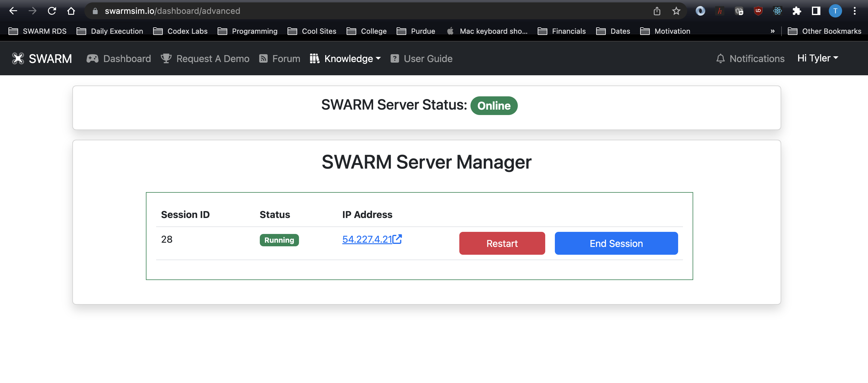Click the End Session button
Screen dimensions: 868x383
pyautogui.click(x=616, y=243)
